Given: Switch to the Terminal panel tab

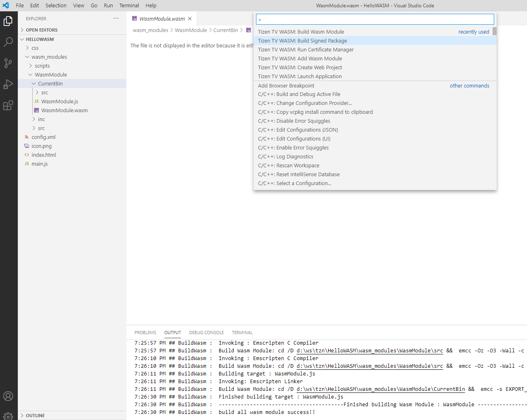Looking at the screenshot, I should 242,333.
